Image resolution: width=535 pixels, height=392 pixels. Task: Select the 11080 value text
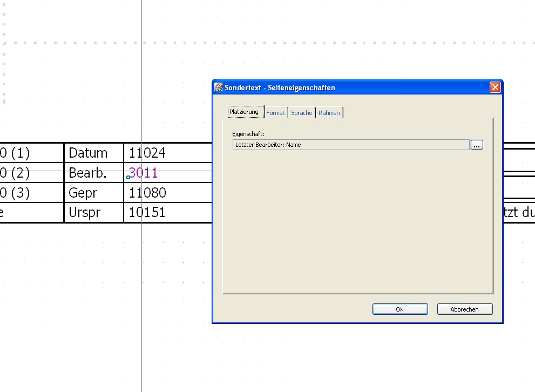coord(147,193)
